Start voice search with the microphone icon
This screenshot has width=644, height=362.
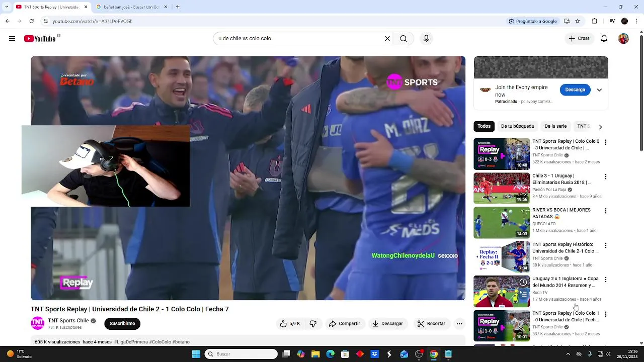[x=426, y=39]
